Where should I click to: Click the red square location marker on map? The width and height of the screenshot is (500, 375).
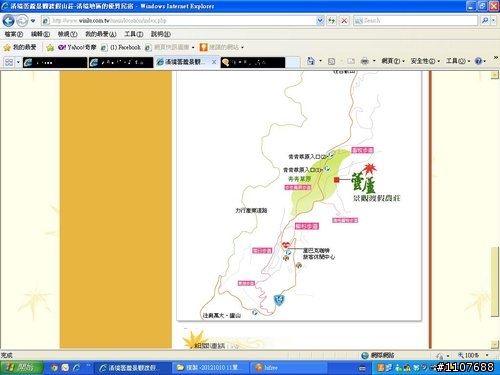(x=337, y=180)
